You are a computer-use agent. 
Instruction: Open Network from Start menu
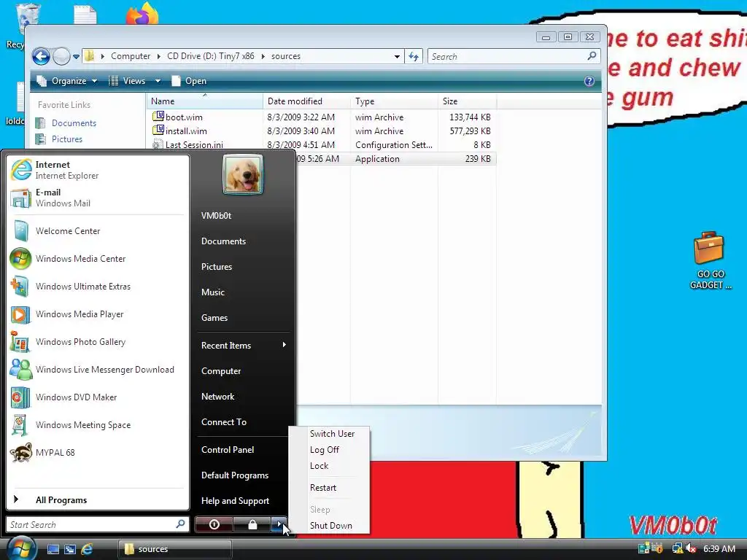244,396
